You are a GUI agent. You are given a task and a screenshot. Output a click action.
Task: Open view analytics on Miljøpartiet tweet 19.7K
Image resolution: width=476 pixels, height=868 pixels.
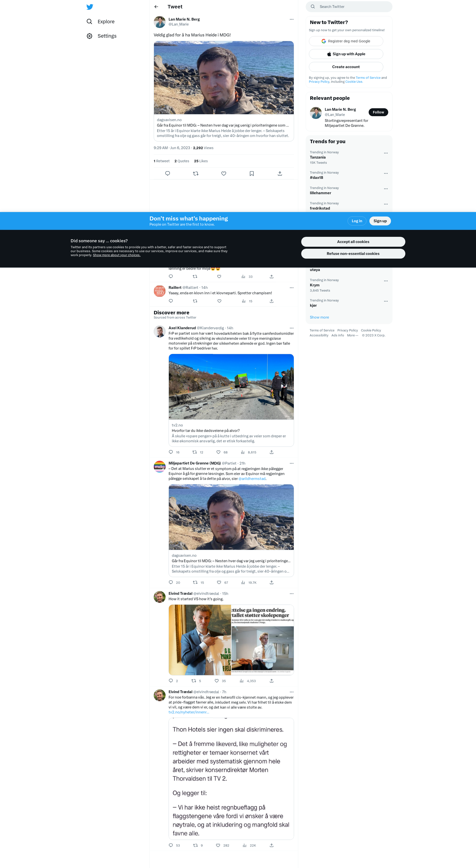[243, 583]
